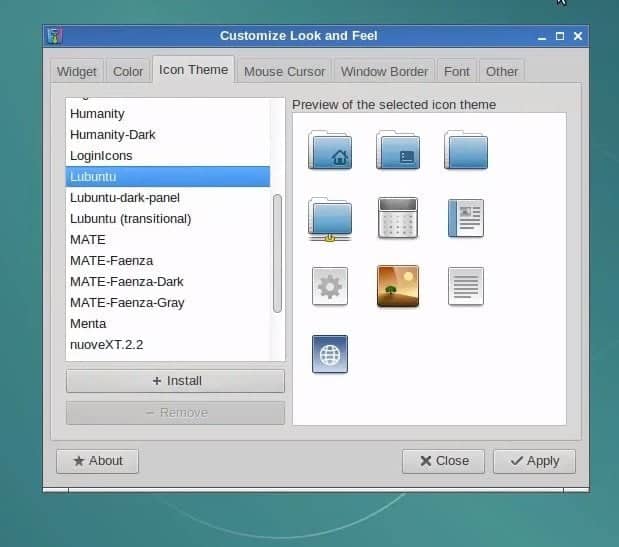
Task: Click the Close button at bottom
Action: [443, 461]
